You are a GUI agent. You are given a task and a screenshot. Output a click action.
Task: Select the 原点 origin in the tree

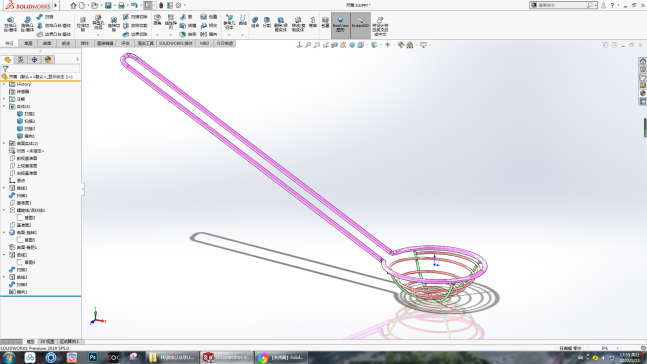(17, 181)
